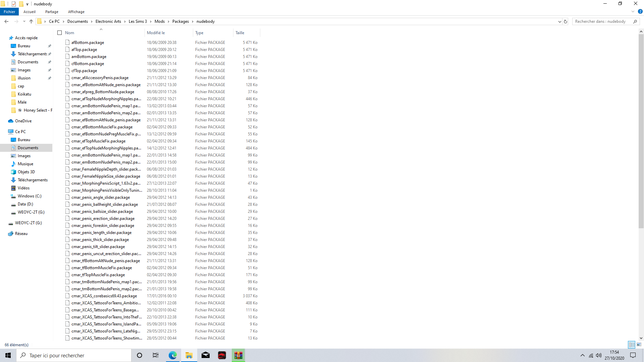Select cmar_XCAS_corebasics69.43.package in the list

click(104, 296)
